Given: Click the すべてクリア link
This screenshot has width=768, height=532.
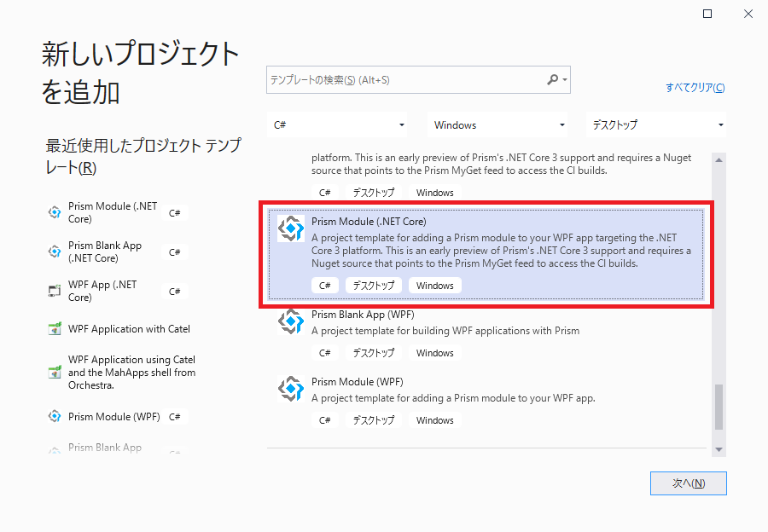Looking at the screenshot, I should point(695,88).
